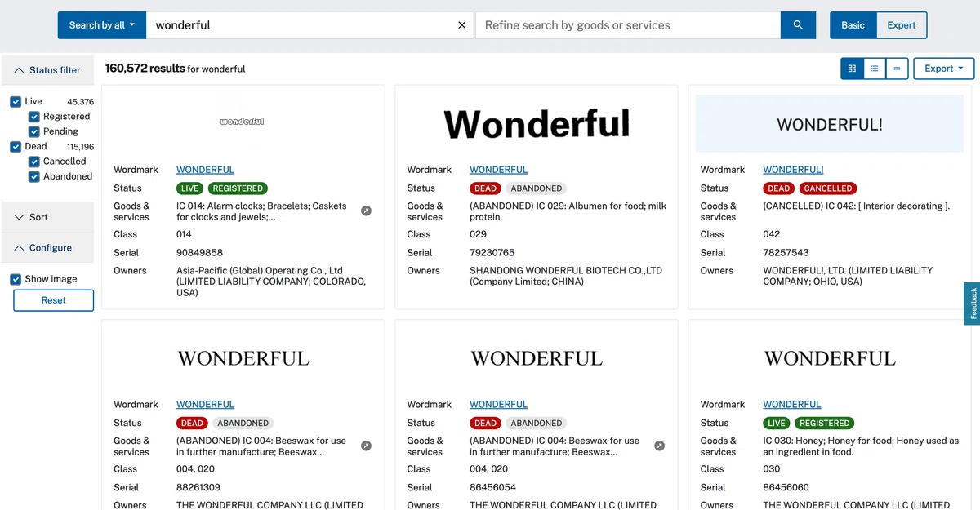Image resolution: width=980 pixels, height=510 pixels.
Task: Click the Live count 45,376
Action: (80, 102)
